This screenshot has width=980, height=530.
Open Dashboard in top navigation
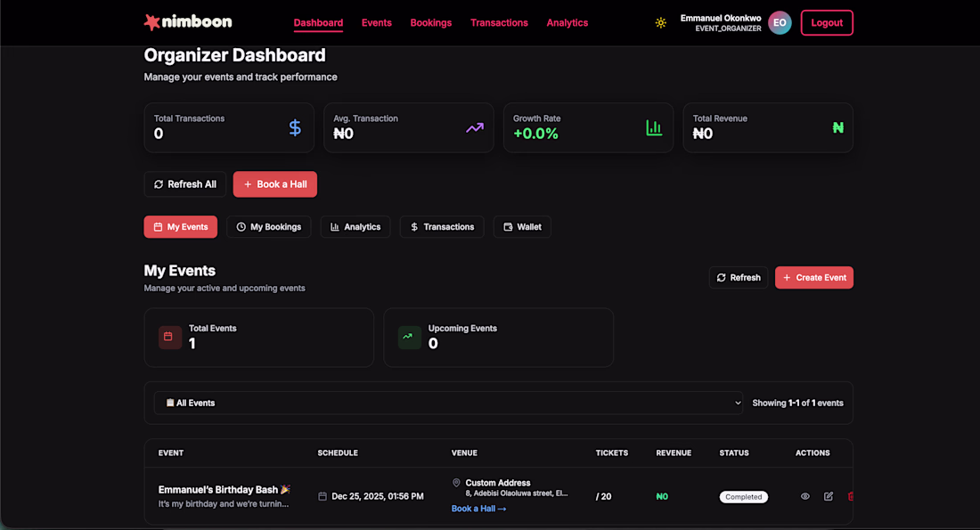318,22
